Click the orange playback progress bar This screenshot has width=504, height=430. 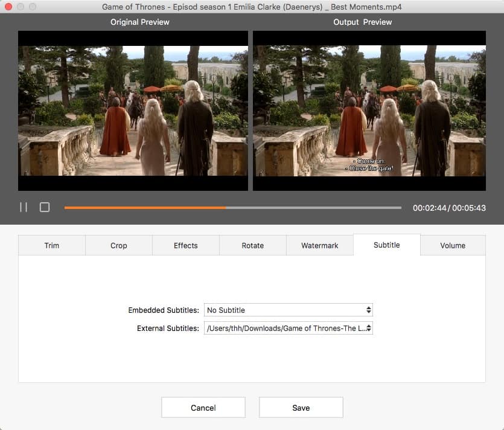click(233, 208)
